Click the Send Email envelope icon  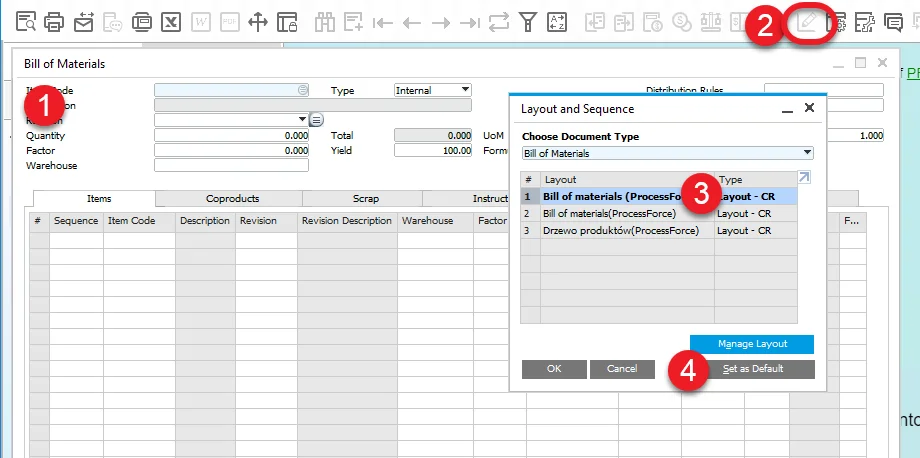point(84,21)
